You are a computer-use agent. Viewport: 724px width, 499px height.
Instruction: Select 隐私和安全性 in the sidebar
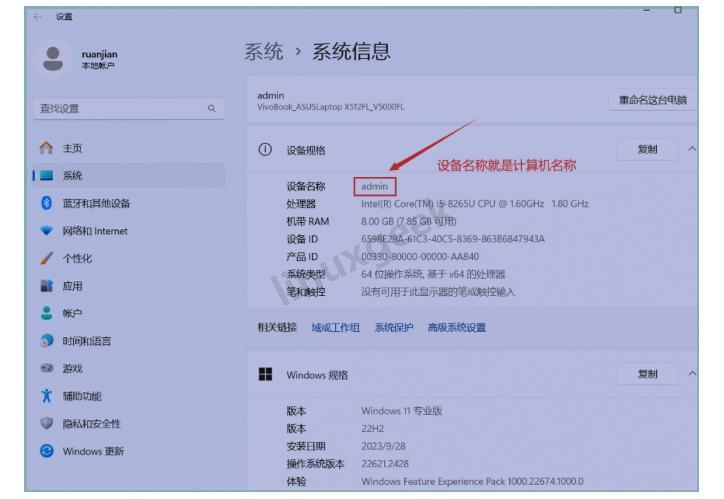[129, 424]
